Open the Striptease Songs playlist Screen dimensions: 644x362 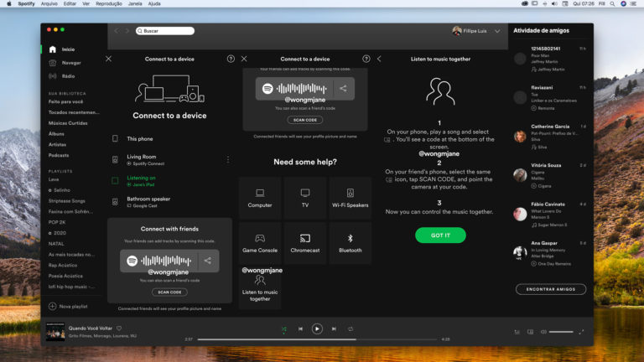click(67, 201)
